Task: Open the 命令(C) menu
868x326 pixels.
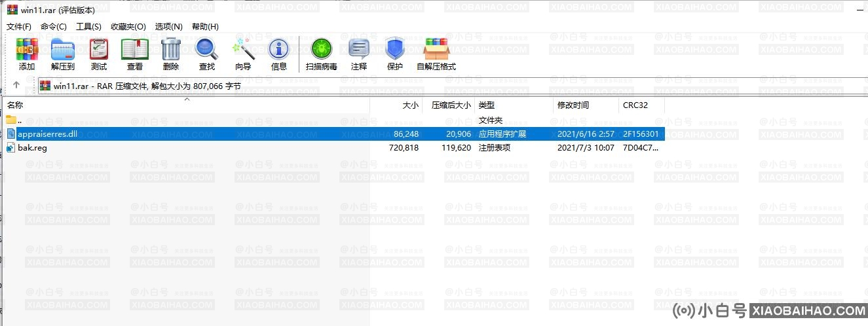Action: coord(54,26)
